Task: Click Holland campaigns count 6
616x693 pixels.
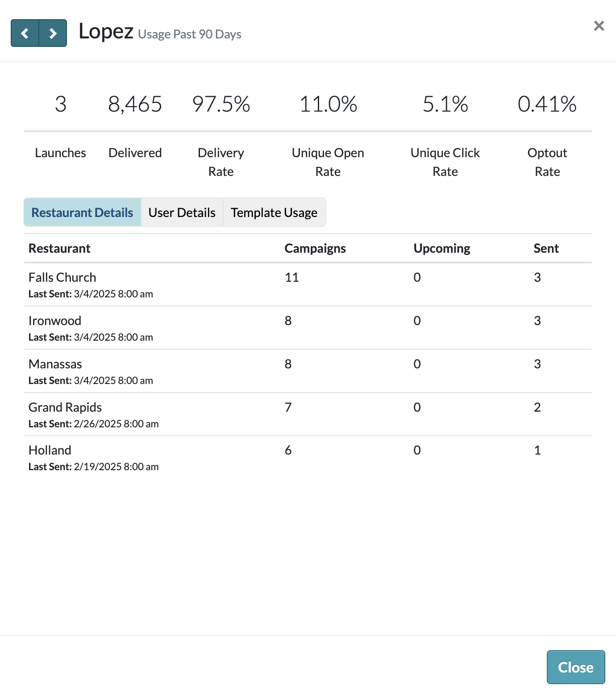Action: point(288,450)
